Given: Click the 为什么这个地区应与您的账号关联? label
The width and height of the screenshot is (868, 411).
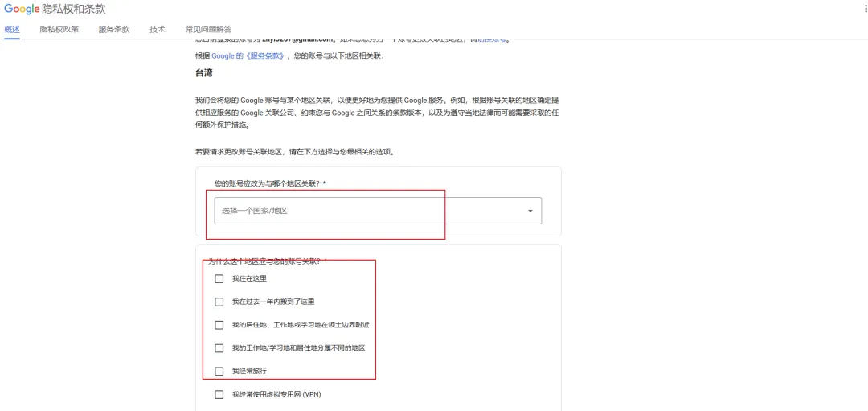Looking at the screenshot, I should coord(268,261).
